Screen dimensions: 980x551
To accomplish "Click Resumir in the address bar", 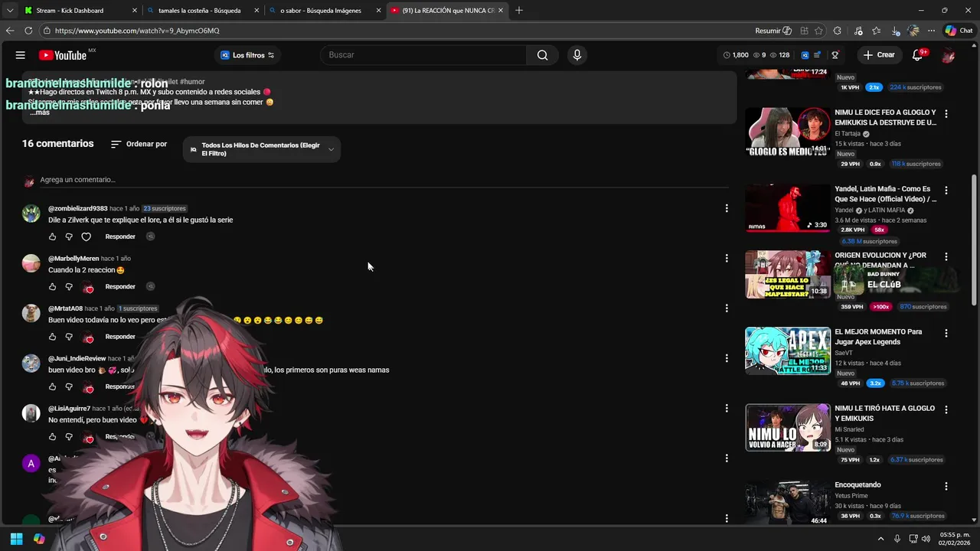I will tap(773, 31).
